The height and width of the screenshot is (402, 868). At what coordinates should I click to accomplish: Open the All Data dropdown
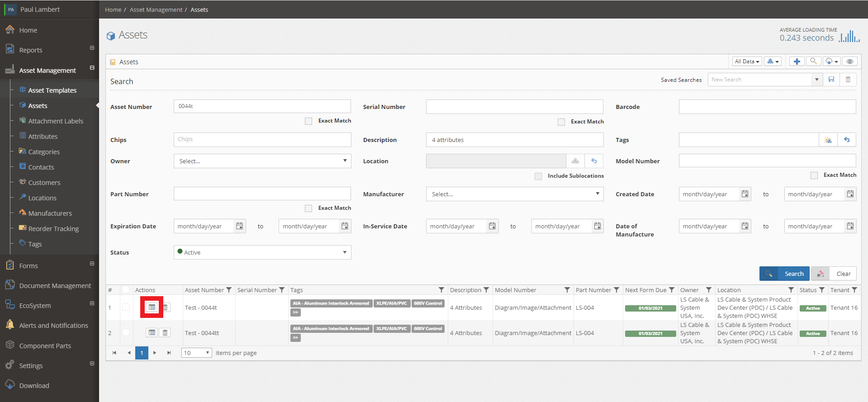[747, 61]
